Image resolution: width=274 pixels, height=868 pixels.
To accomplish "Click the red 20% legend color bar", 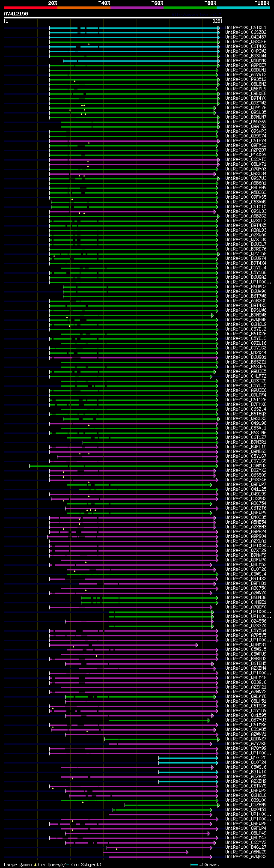I will point(30,8).
